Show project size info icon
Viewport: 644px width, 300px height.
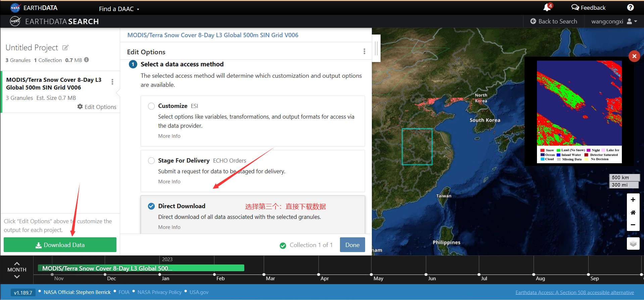pos(87,60)
